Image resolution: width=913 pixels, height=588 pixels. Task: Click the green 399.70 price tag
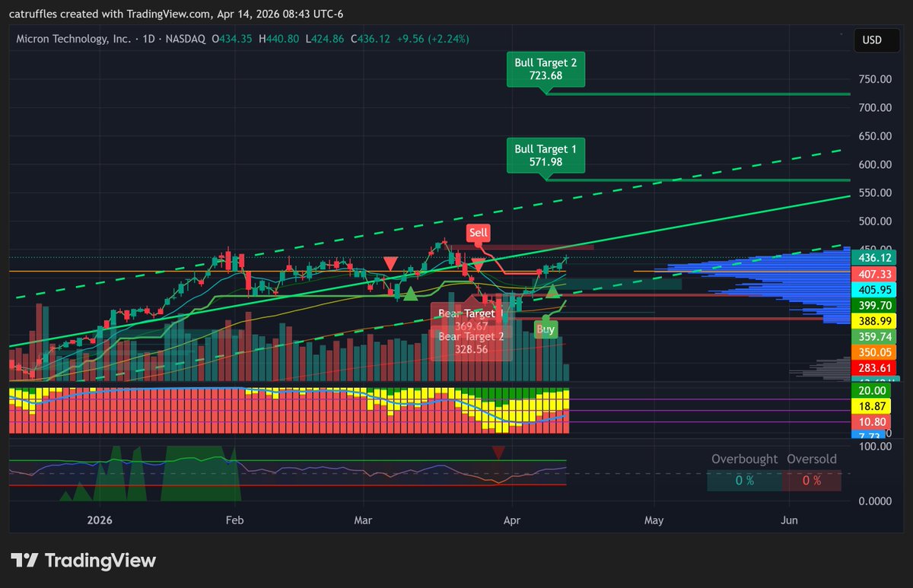coord(873,305)
